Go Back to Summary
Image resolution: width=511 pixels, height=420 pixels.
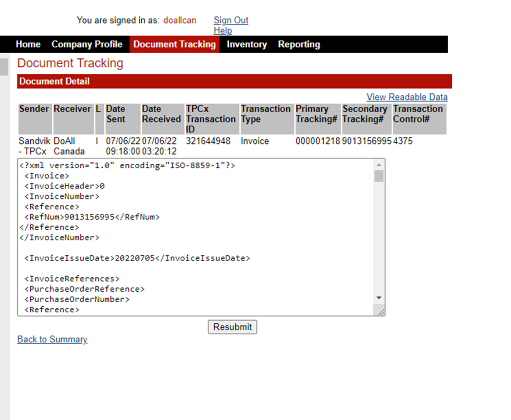pyautogui.click(x=52, y=339)
